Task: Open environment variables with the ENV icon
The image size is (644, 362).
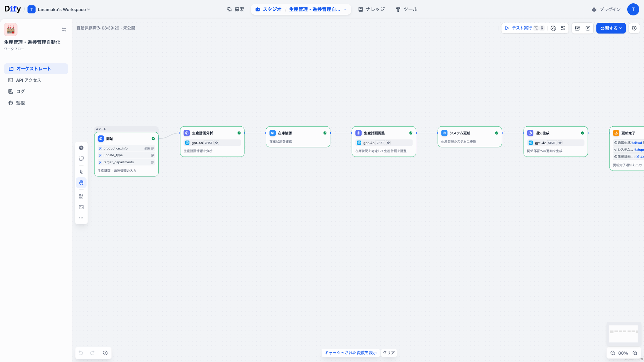Action: 577,28
